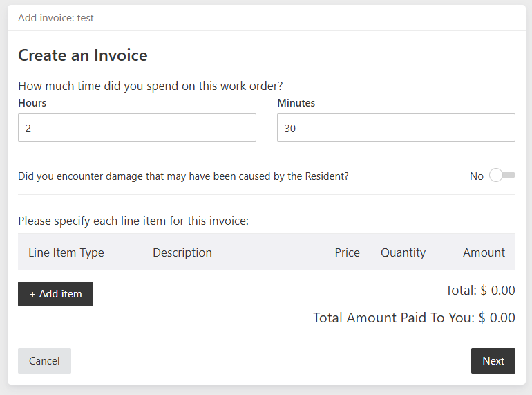The width and height of the screenshot is (532, 395).
Task: Click the Quantity column header
Action: click(x=403, y=252)
